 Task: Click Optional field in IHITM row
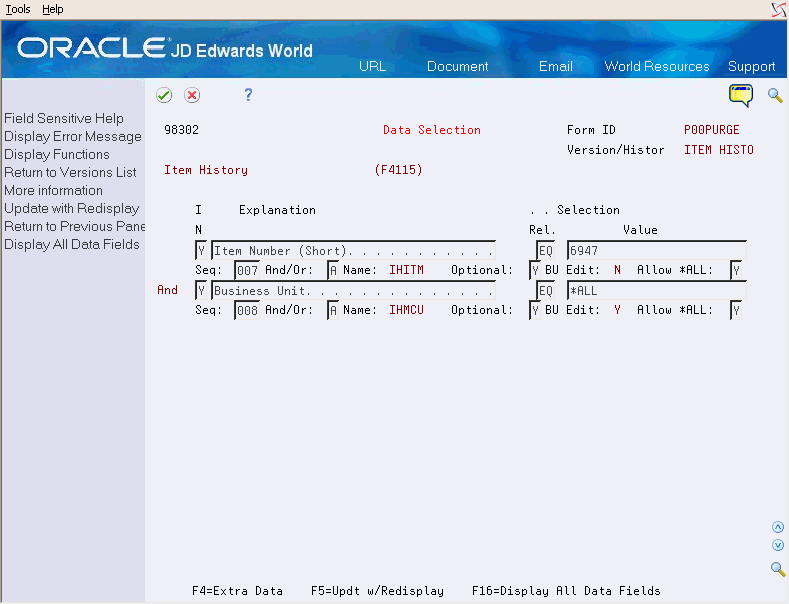pos(535,270)
